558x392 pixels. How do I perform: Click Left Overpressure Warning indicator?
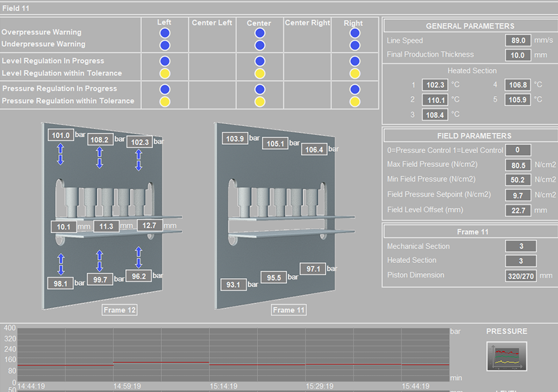[164, 33]
